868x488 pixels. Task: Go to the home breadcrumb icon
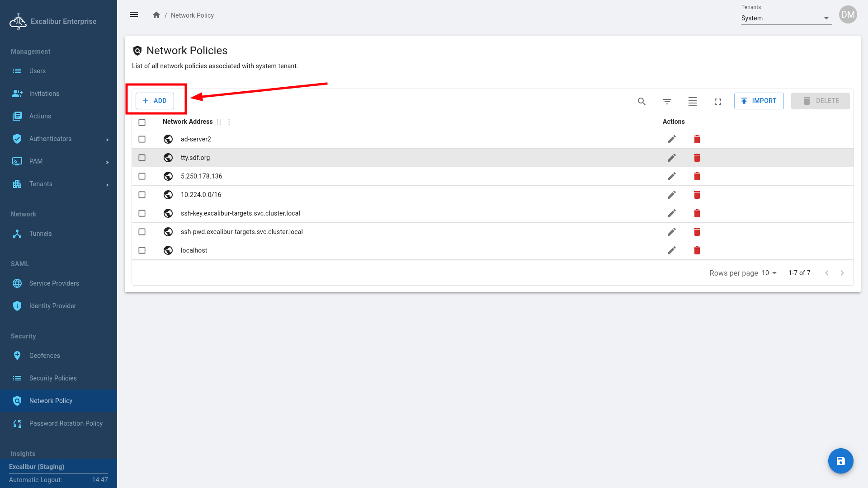click(156, 15)
